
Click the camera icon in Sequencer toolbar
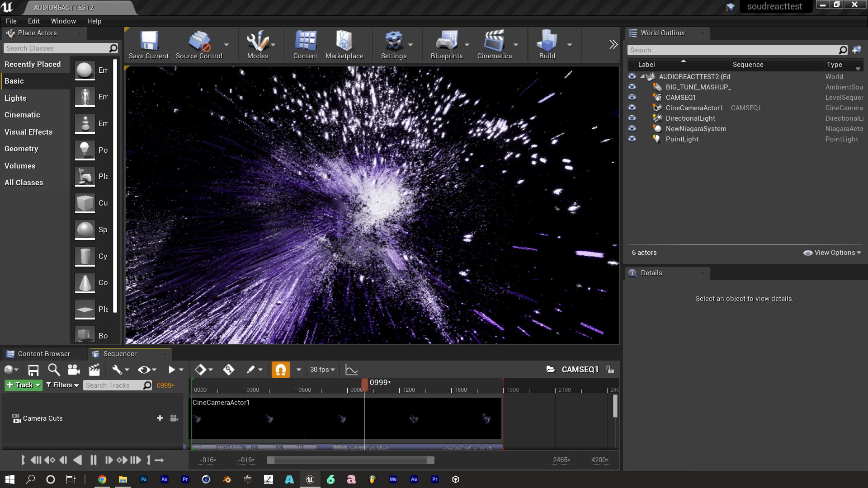pyautogui.click(x=73, y=370)
